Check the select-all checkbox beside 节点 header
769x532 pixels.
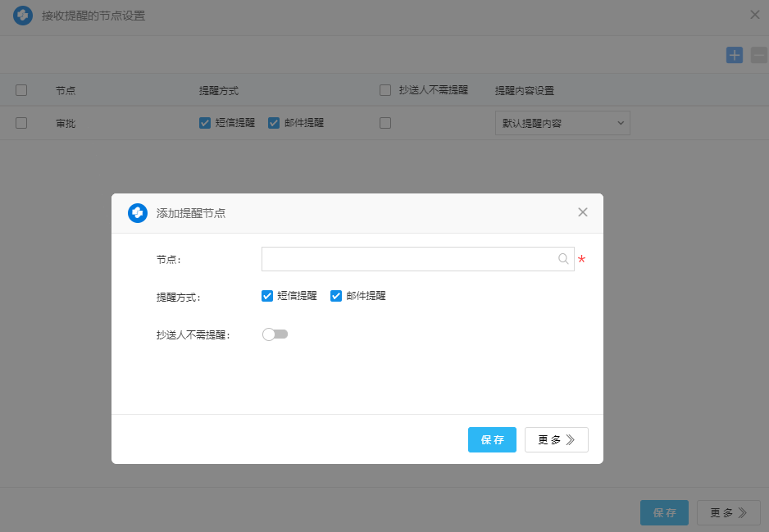tap(21, 90)
